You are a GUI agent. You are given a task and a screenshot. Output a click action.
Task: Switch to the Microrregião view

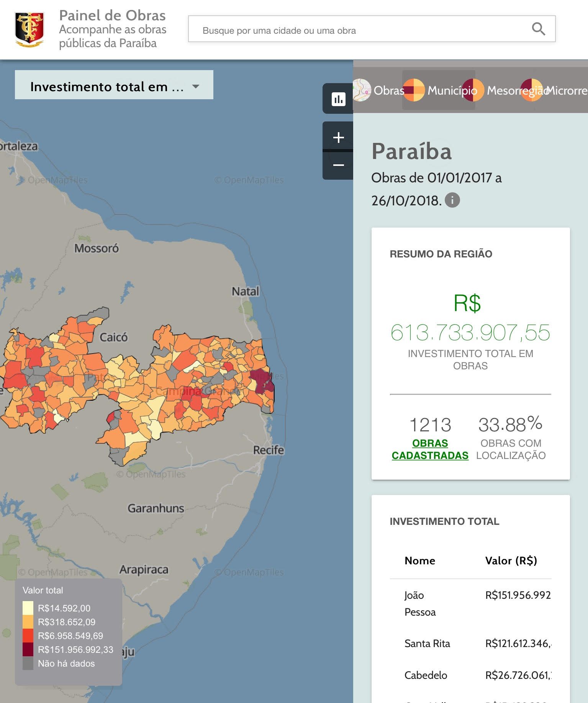566,90
